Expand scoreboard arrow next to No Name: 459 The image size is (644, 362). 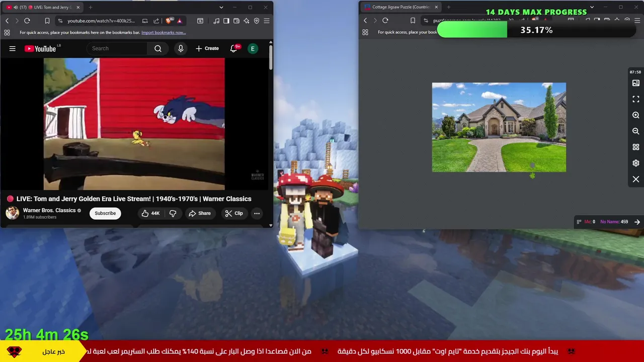pos(637,222)
